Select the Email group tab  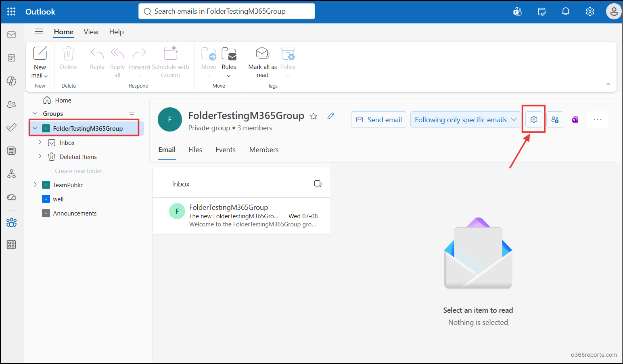pyautogui.click(x=167, y=150)
